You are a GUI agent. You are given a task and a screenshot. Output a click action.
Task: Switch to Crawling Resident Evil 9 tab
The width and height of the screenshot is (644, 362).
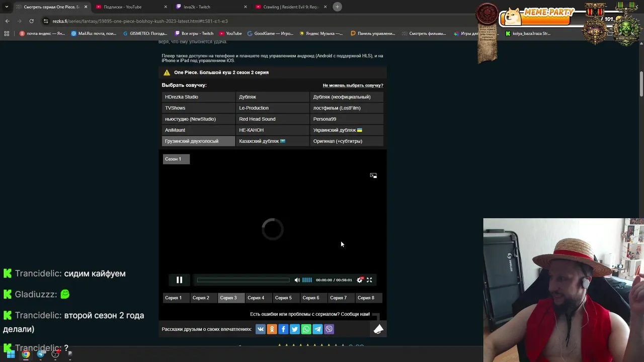click(x=291, y=7)
